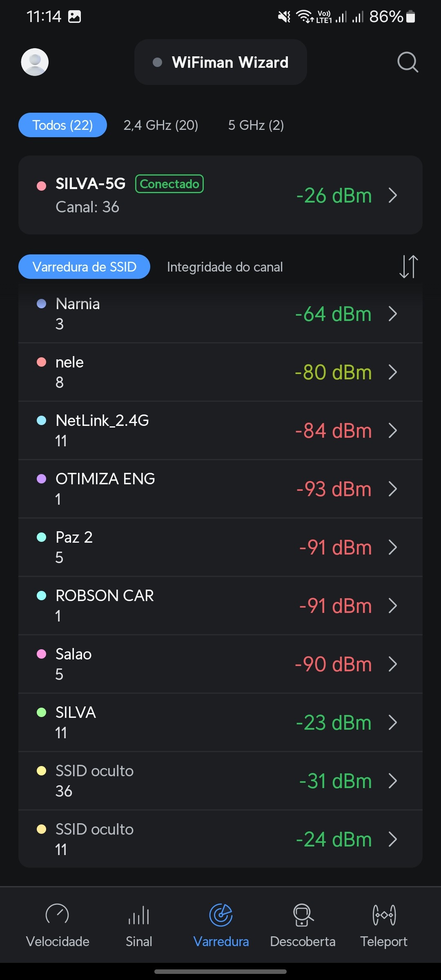Expand the NetLink_2.4G network chevron
The image size is (441, 980).
[392, 430]
